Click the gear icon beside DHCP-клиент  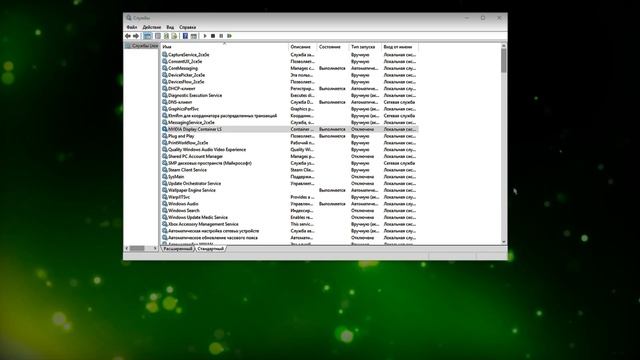(x=165, y=88)
